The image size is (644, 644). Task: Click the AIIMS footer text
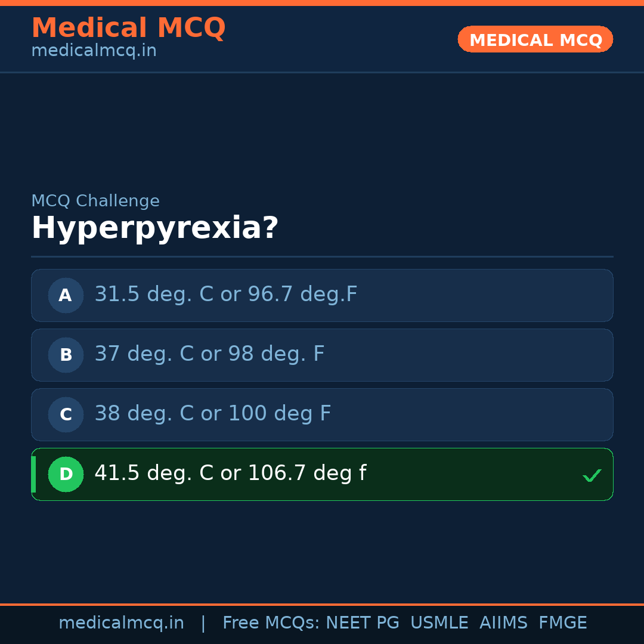tap(504, 622)
